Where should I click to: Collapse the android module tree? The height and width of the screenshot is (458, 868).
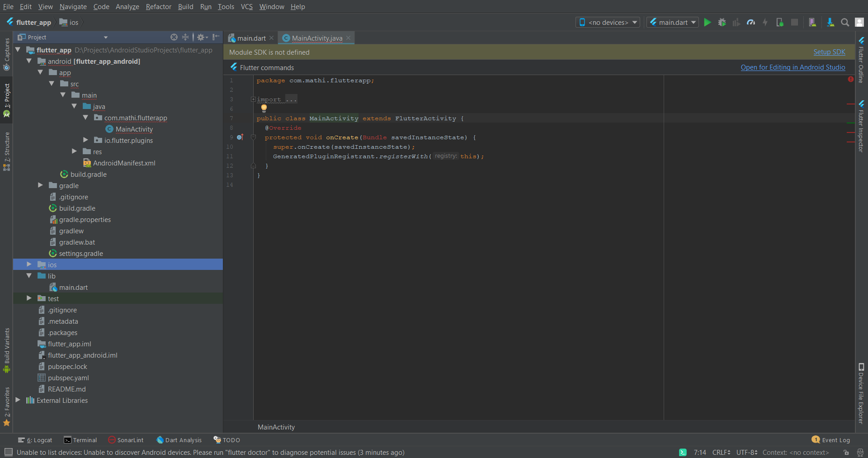coord(29,61)
